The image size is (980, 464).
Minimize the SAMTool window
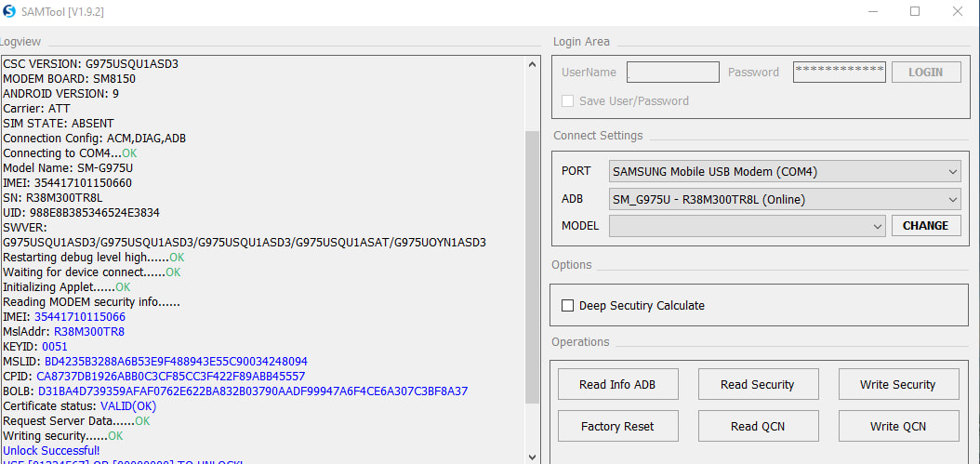pos(873,11)
